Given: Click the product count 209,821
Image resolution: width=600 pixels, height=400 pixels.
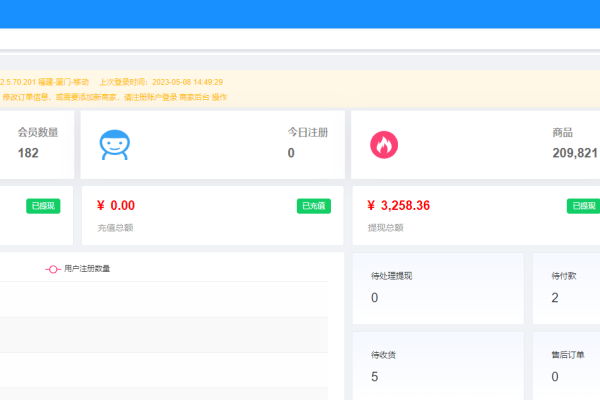Looking at the screenshot, I should coord(575,153).
